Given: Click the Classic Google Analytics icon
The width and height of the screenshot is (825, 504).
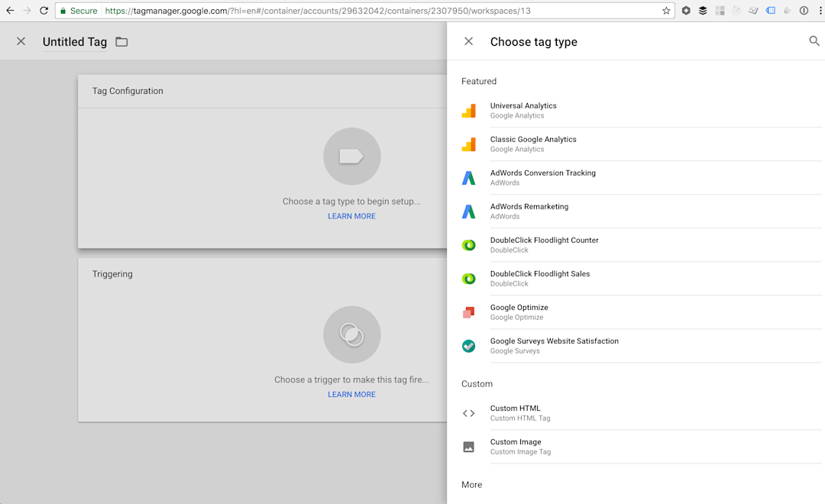Looking at the screenshot, I should [x=469, y=144].
